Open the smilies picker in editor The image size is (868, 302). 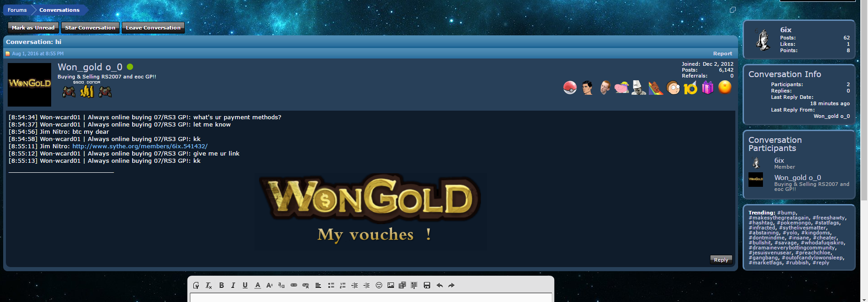[x=379, y=285]
